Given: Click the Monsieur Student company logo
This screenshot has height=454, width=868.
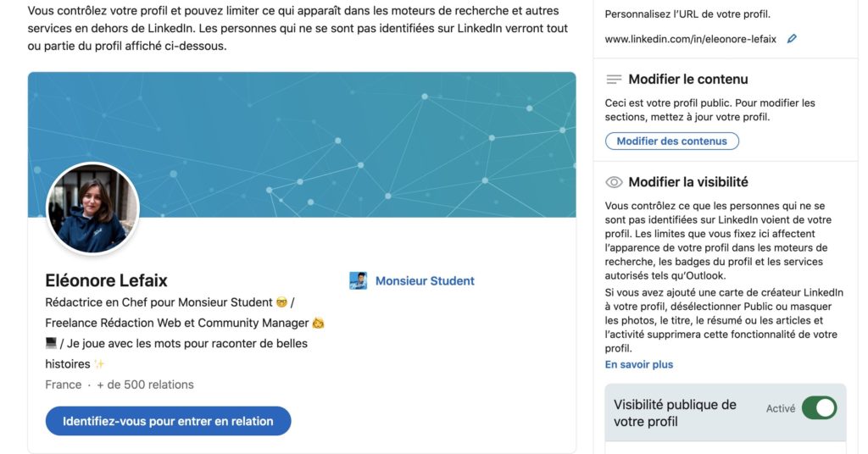Looking at the screenshot, I should tap(359, 281).
